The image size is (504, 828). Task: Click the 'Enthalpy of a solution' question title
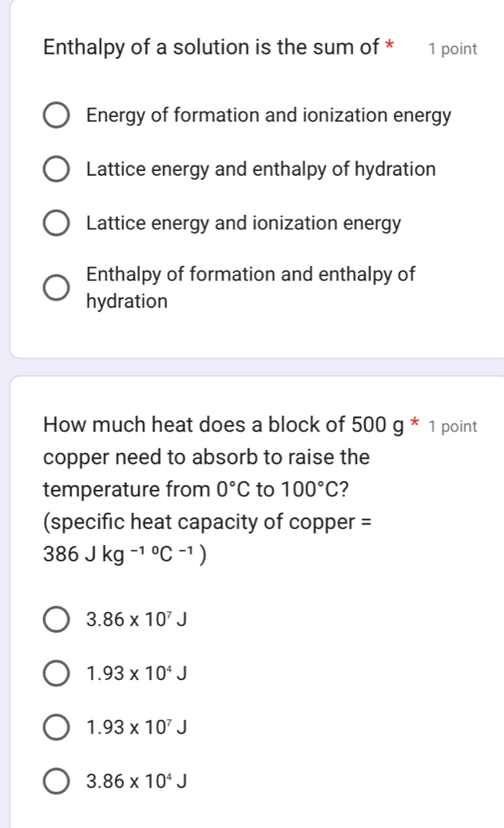[212, 48]
